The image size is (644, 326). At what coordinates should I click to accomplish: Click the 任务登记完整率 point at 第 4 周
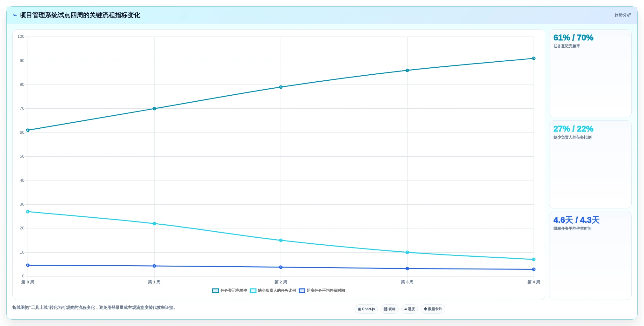[x=534, y=58]
